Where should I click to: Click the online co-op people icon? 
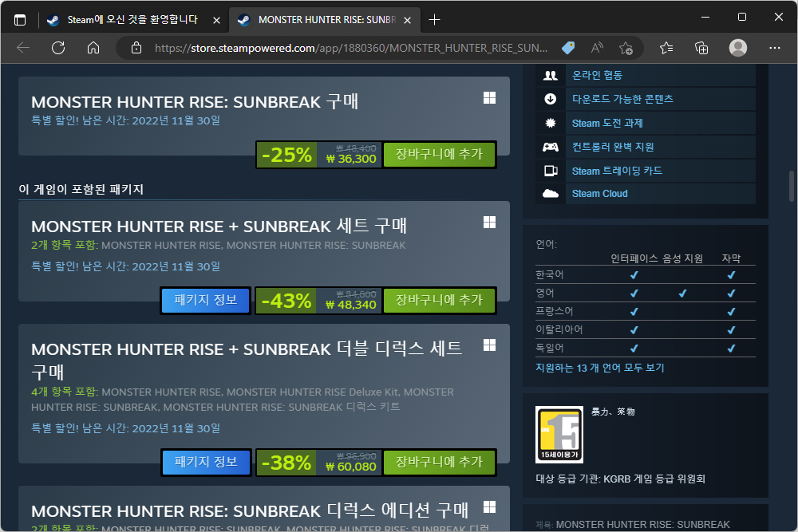click(550, 75)
